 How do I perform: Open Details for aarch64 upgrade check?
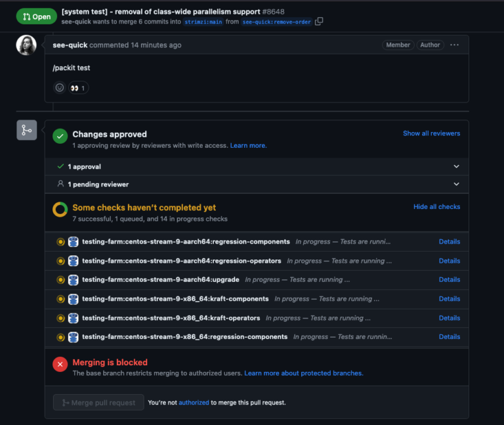coord(450,280)
